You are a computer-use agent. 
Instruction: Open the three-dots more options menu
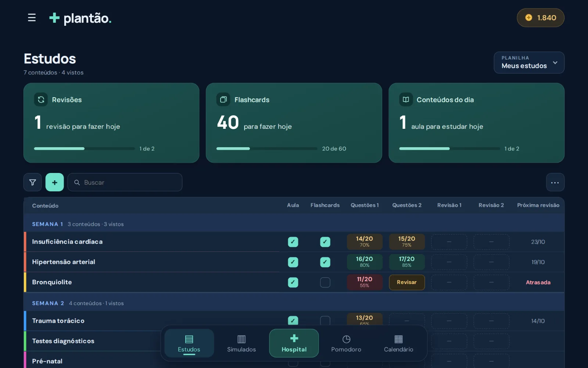coord(555,182)
